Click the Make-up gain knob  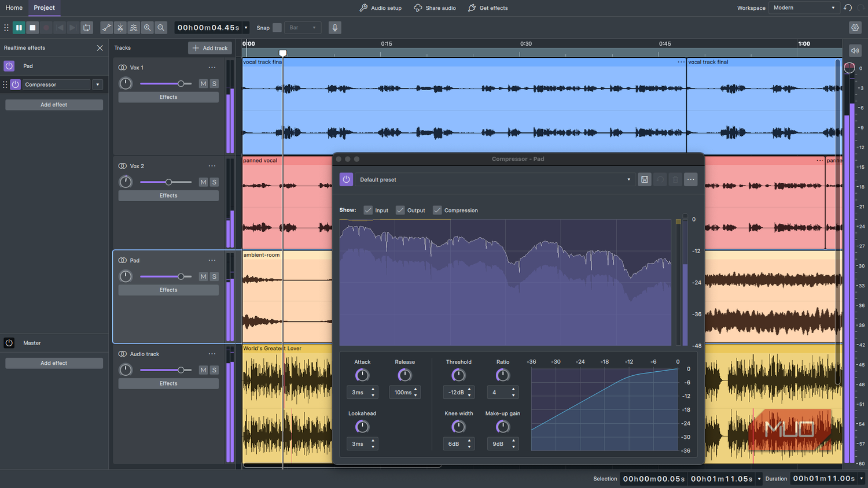pos(503,427)
